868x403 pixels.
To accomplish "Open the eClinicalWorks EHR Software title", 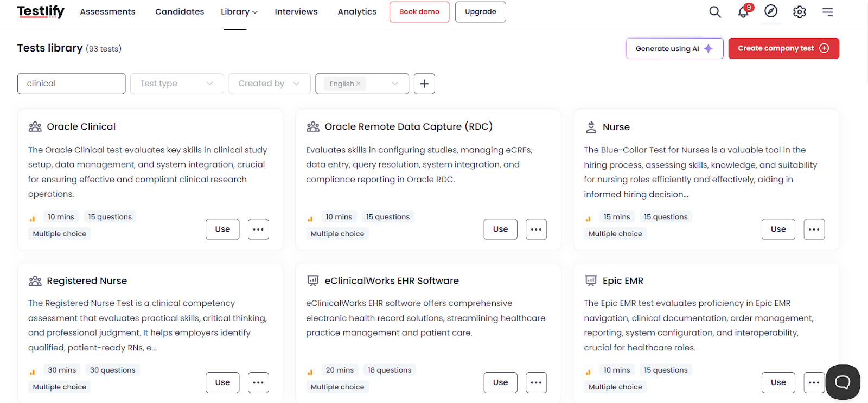I will coord(392,281).
